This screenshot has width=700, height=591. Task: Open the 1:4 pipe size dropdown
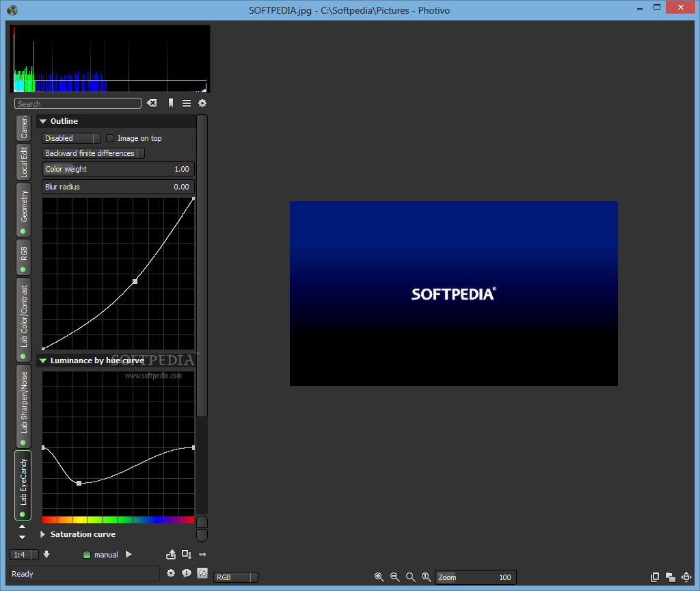(x=24, y=555)
